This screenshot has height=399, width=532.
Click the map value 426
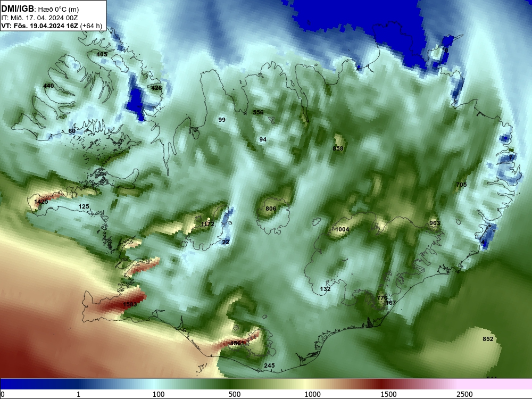coord(156,88)
